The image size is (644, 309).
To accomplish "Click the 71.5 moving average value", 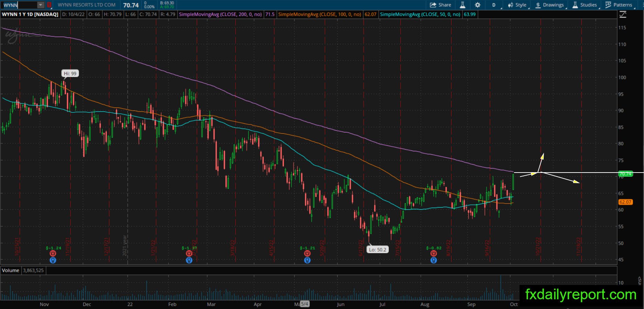I will (270, 14).
